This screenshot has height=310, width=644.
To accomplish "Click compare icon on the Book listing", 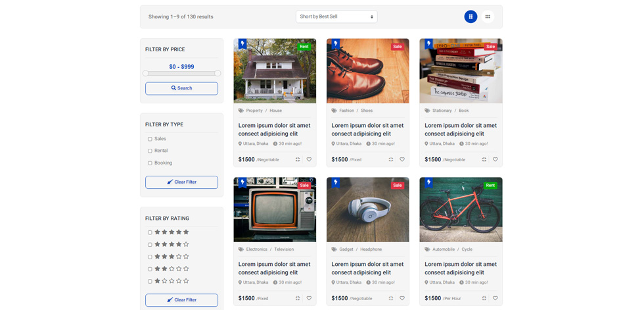I will click(x=484, y=159).
